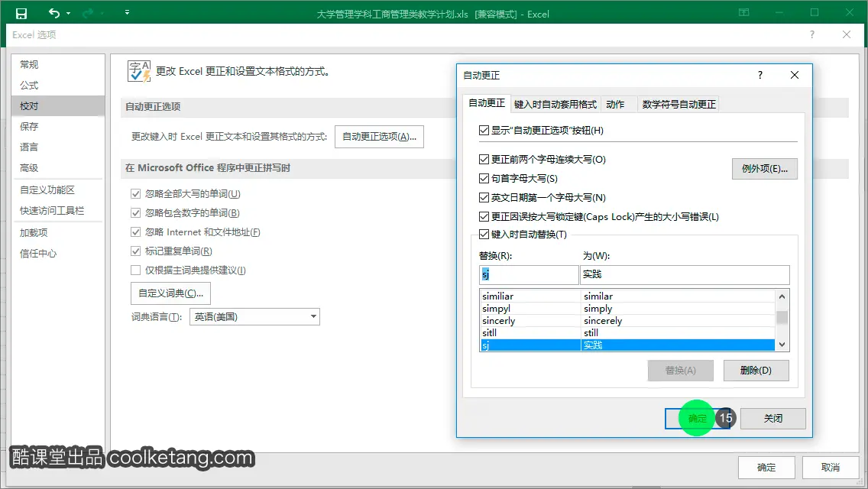Viewport: 868px width, 489px height.
Task: Toggle 忽略包含数字的单词 checkbox
Action: click(x=136, y=212)
